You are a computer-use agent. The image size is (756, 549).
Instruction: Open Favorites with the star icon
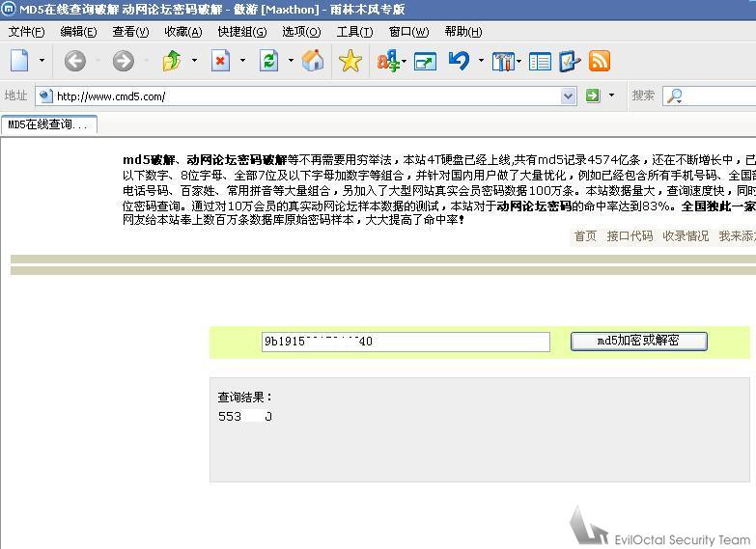point(350,62)
